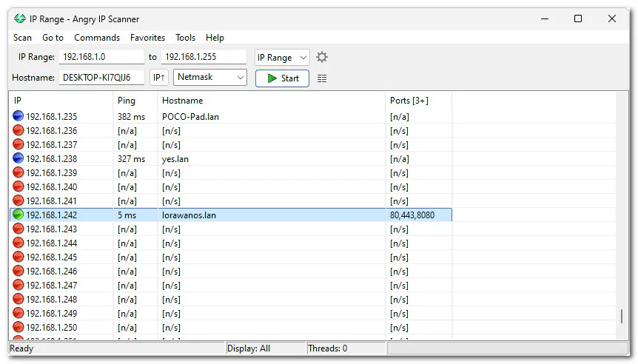Select hostname POCO-Pad.lan
638x364 pixels.
click(190, 117)
